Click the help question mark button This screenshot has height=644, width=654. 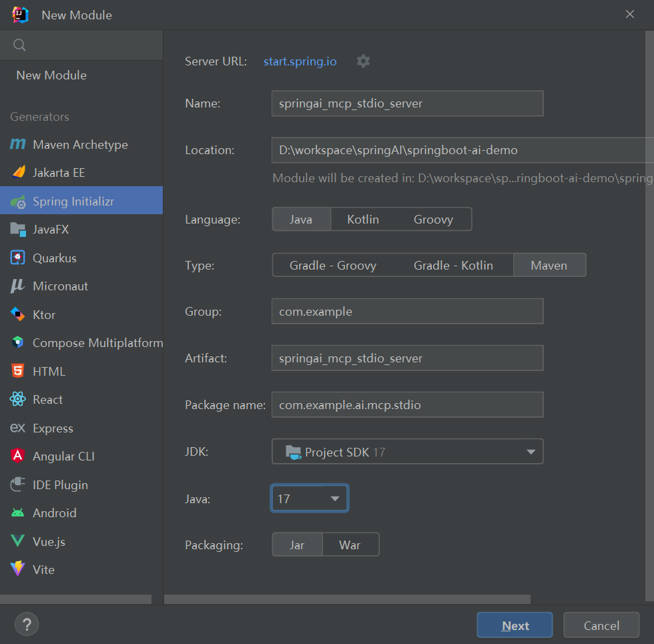[27, 625]
